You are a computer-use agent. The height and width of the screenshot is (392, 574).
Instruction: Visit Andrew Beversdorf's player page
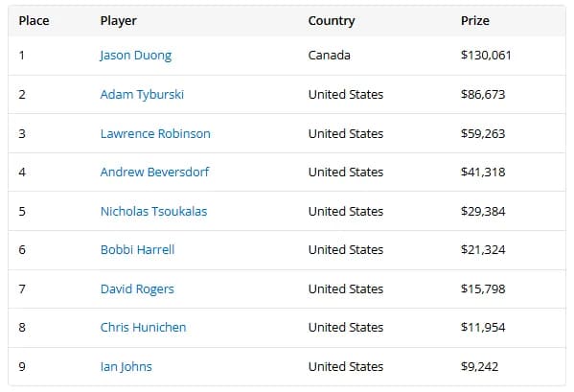click(x=154, y=172)
